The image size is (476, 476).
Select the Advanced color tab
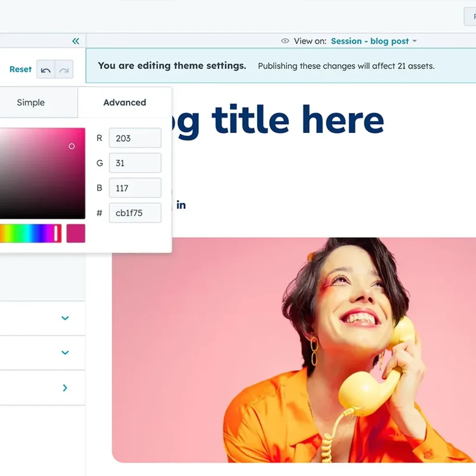pos(125,103)
